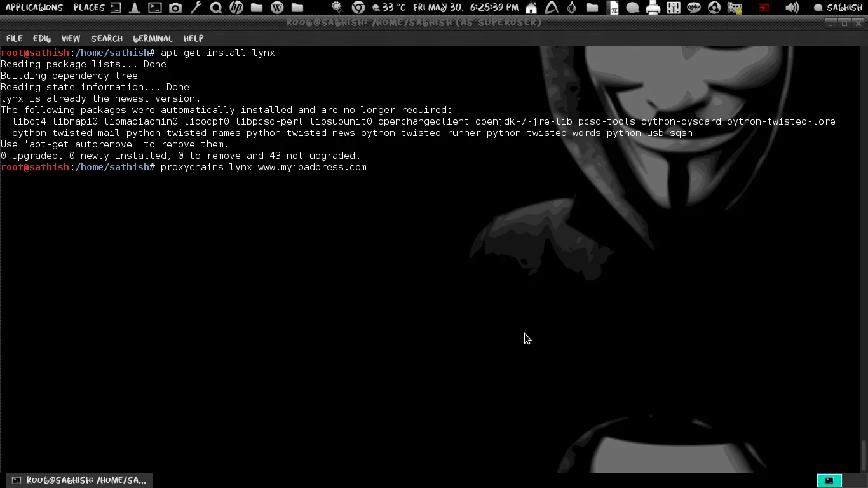Open the terminal File menu
The image size is (868, 488).
[x=14, y=38]
